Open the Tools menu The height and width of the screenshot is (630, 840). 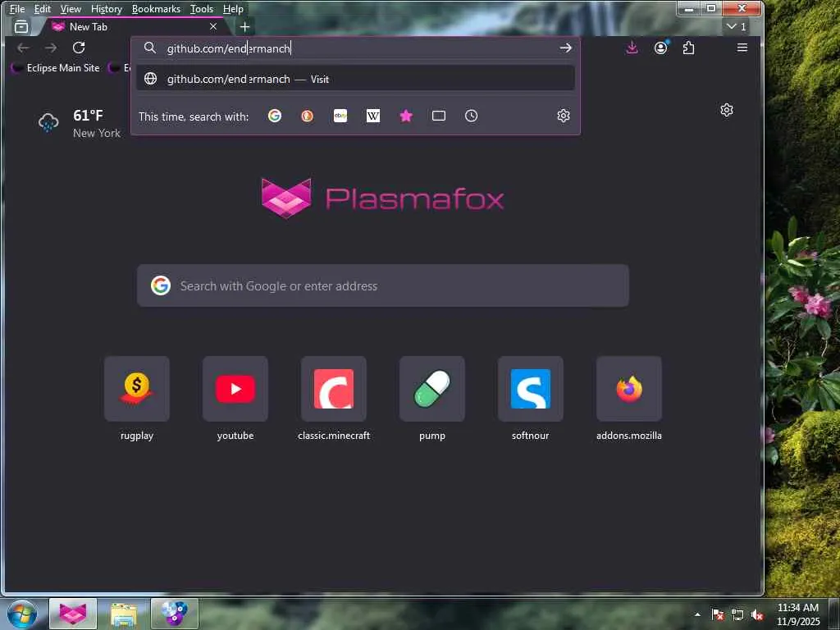pos(202,8)
